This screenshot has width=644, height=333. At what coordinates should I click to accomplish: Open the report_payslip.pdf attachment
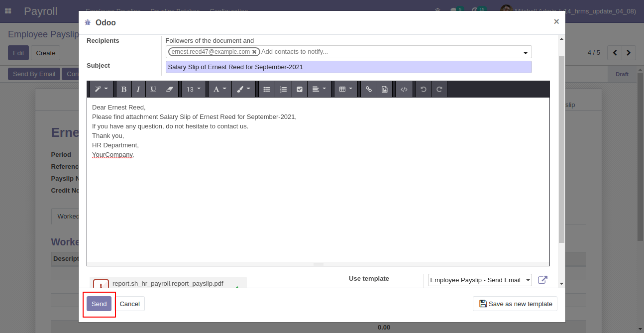pos(168,284)
